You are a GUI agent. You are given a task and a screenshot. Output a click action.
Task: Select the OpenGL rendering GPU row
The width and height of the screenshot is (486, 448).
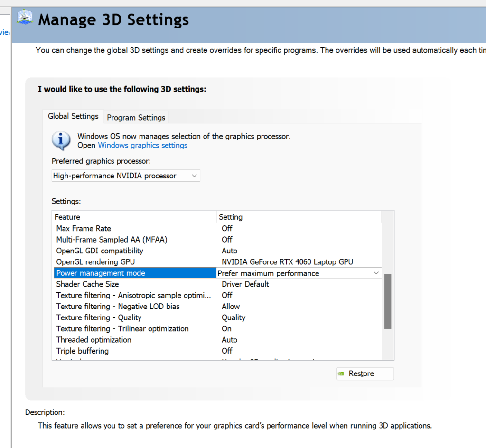pyautogui.click(x=217, y=262)
